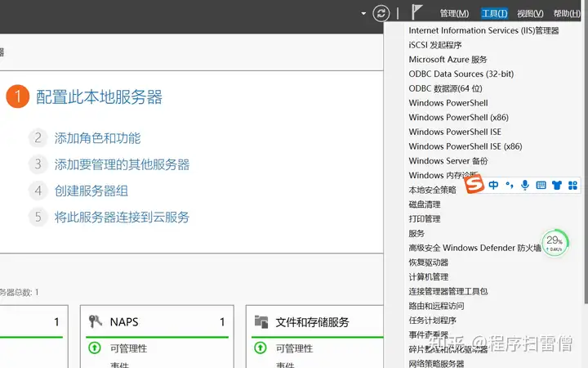Click the NAPS key icon
The height and width of the screenshot is (368, 588).
(96, 322)
